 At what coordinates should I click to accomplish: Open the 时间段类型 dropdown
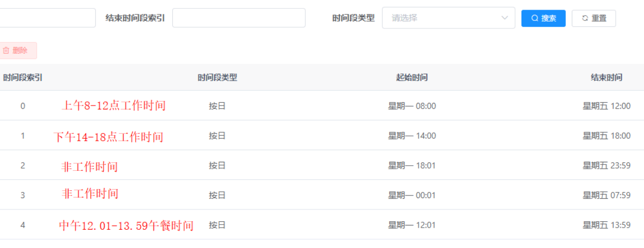pyautogui.click(x=448, y=18)
